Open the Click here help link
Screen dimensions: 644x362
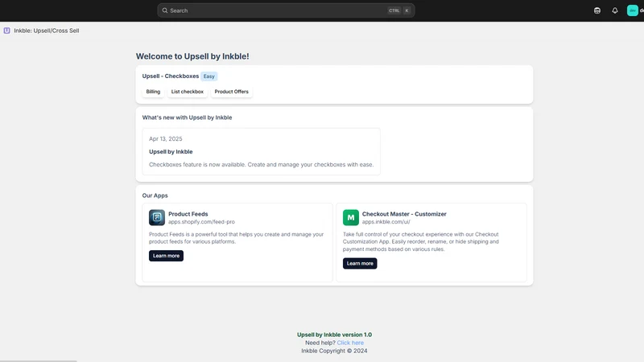(350, 343)
